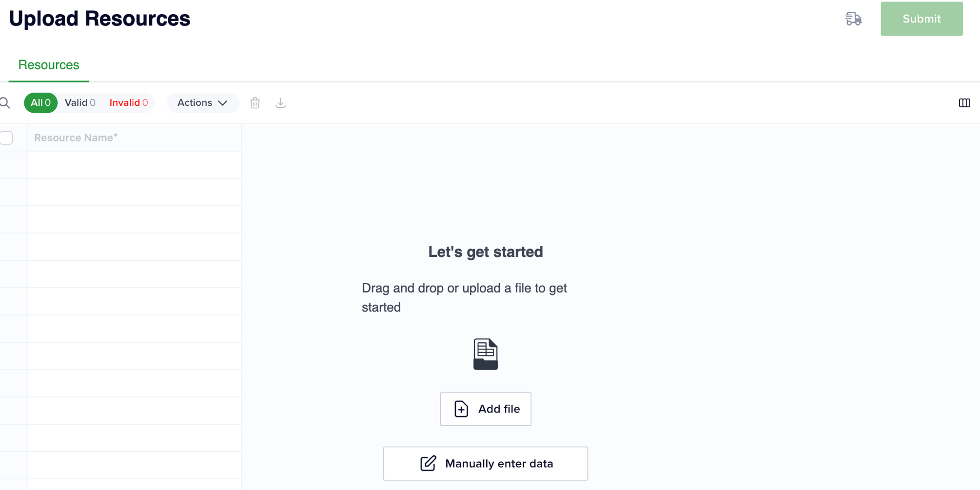Viewport: 980px width, 490px height.
Task: Filter records to show only Invalid entries
Action: tap(128, 103)
